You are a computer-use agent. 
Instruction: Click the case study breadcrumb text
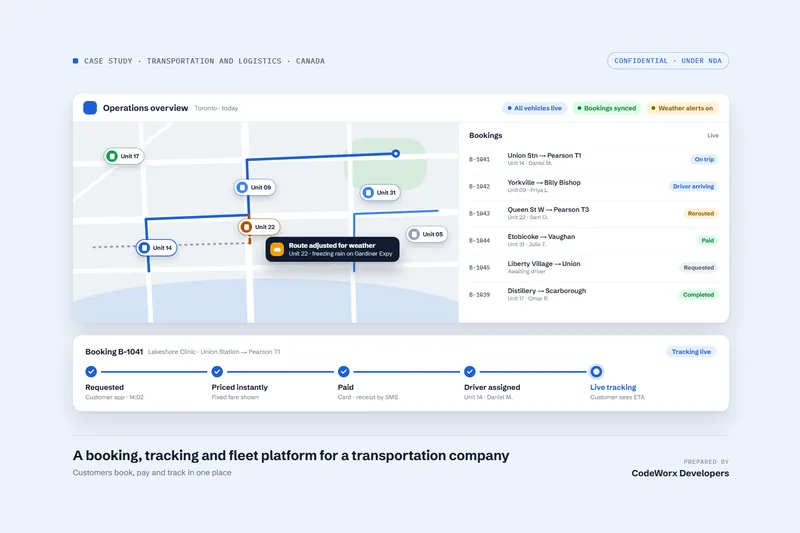click(204, 61)
